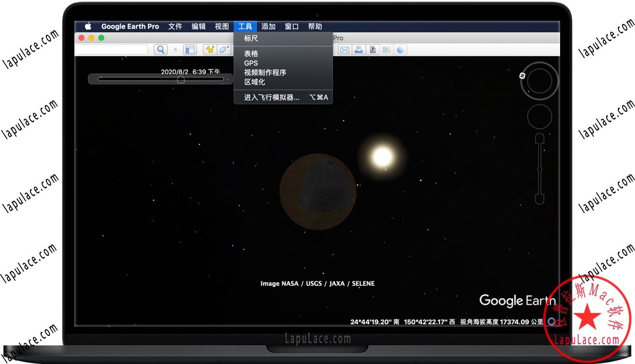Image resolution: width=635 pixels, height=364 pixels.
Task: Click the View in Google Maps icon
Action: [x=386, y=50]
